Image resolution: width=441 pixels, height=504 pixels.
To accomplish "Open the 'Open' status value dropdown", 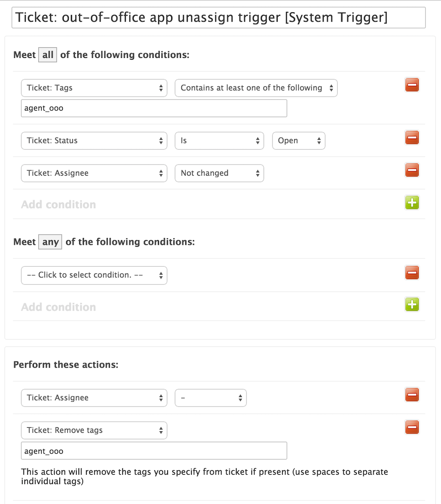I will 298,141.
